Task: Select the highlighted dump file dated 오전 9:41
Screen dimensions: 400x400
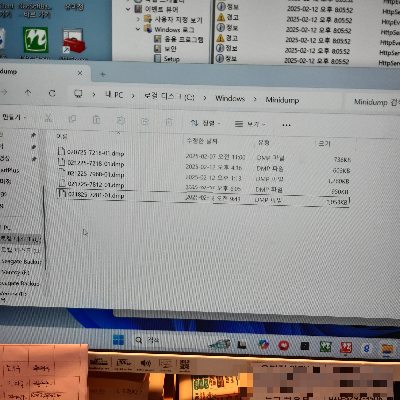Action: [x=203, y=197]
